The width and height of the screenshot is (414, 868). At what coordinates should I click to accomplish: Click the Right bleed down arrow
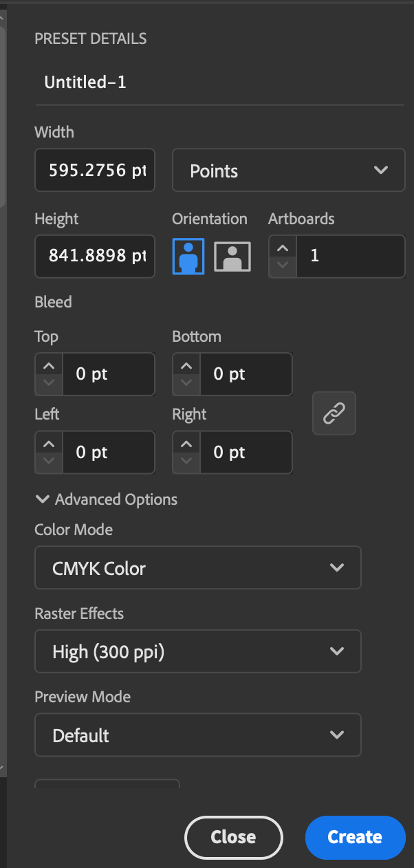pos(186,462)
